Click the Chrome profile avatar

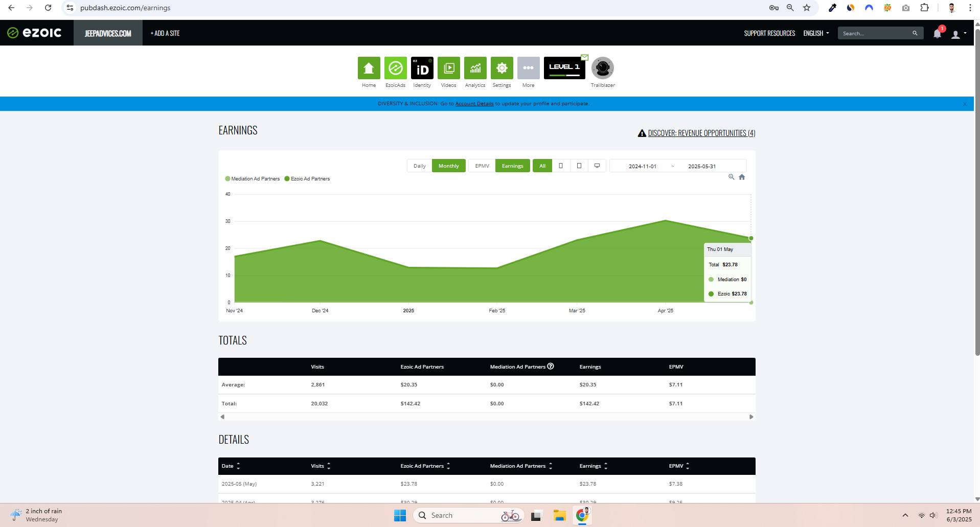951,8
